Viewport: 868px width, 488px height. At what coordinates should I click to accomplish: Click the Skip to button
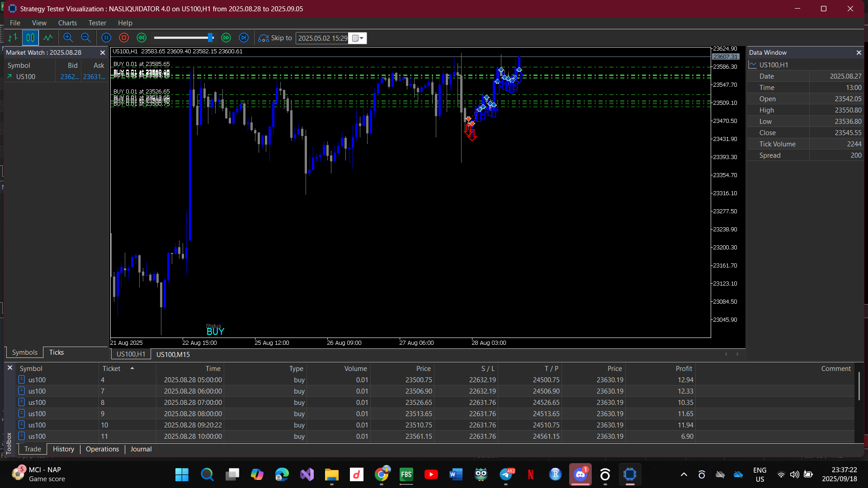[x=275, y=38]
